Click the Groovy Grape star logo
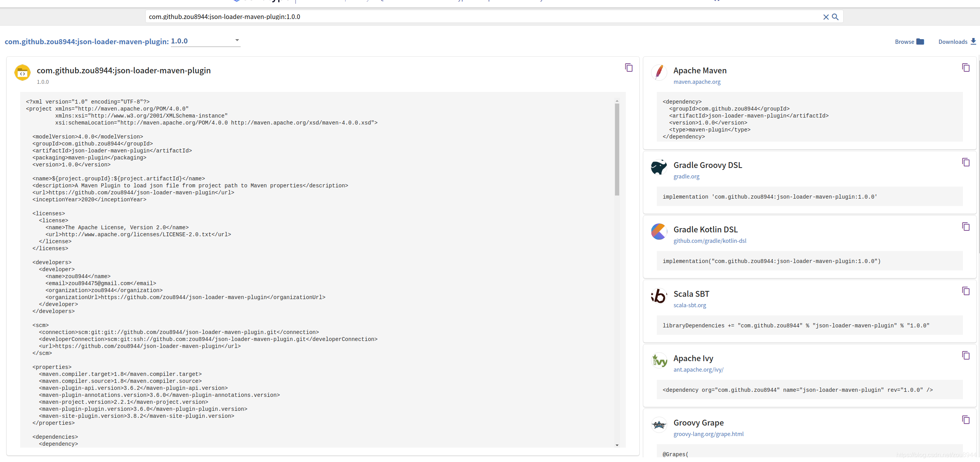 [x=659, y=425]
